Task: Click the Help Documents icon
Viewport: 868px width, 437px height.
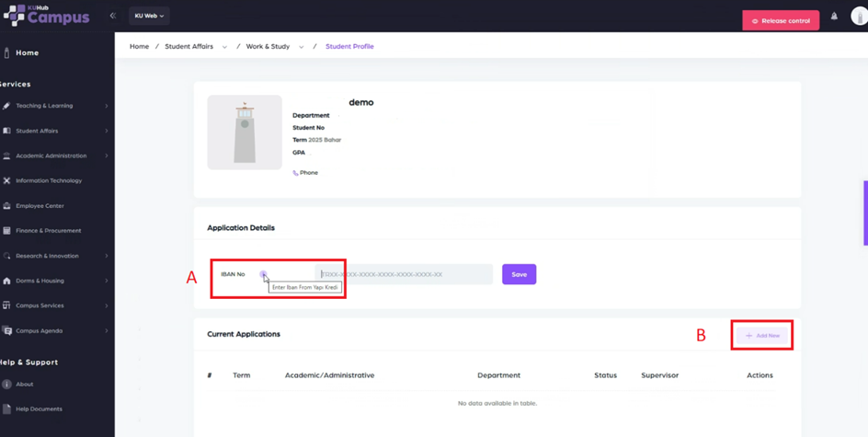Action: coord(6,408)
